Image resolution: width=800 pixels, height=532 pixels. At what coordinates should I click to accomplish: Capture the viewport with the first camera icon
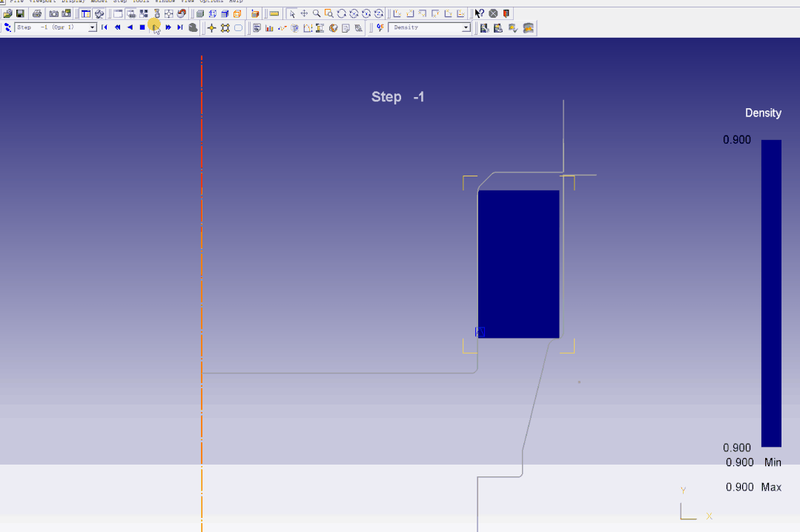point(53,14)
